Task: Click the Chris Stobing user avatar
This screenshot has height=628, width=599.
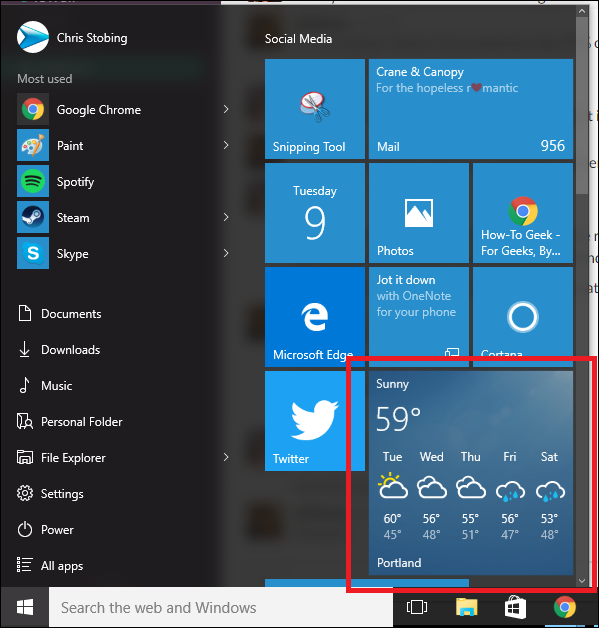Action: coord(33,37)
